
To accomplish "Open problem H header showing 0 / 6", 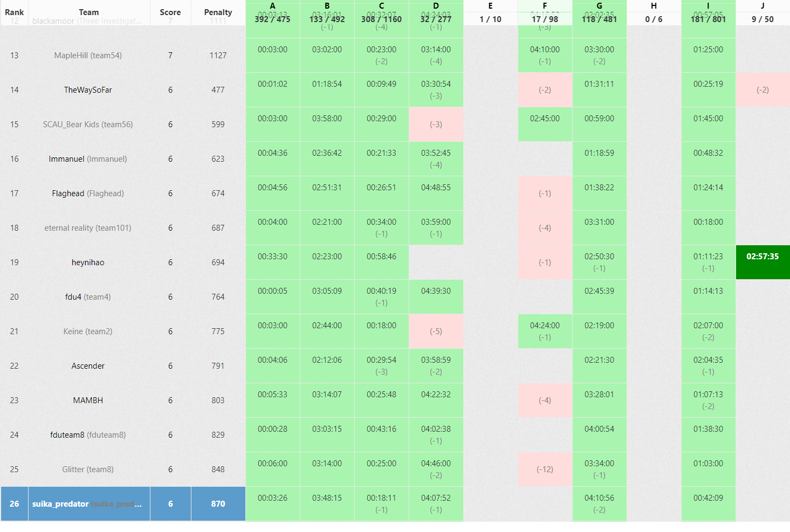I will coord(654,13).
